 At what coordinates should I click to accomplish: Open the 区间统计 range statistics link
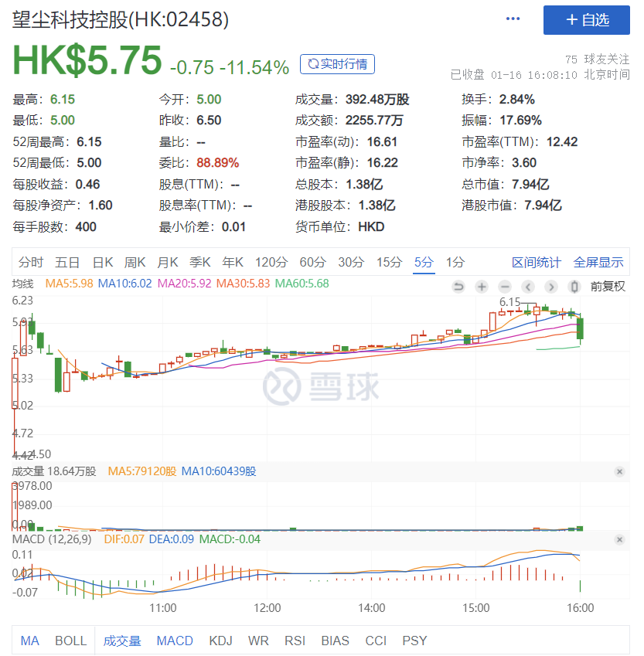(x=537, y=262)
